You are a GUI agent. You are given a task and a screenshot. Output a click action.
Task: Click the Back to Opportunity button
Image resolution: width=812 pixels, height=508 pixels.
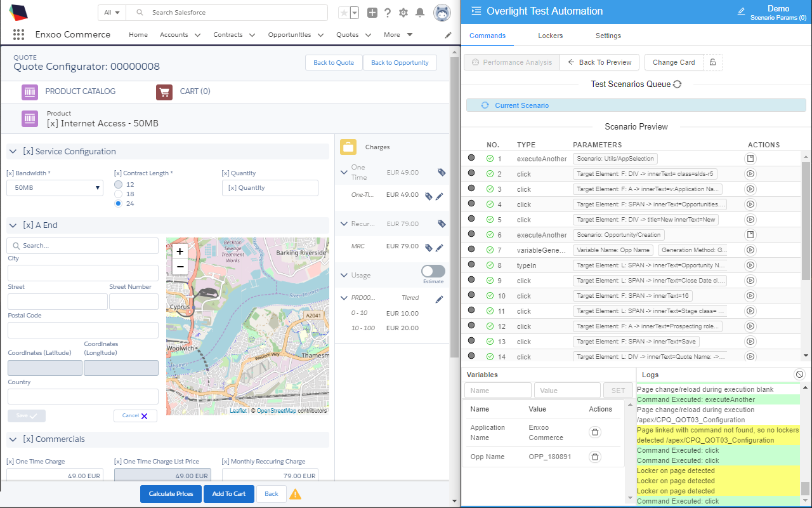point(400,62)
